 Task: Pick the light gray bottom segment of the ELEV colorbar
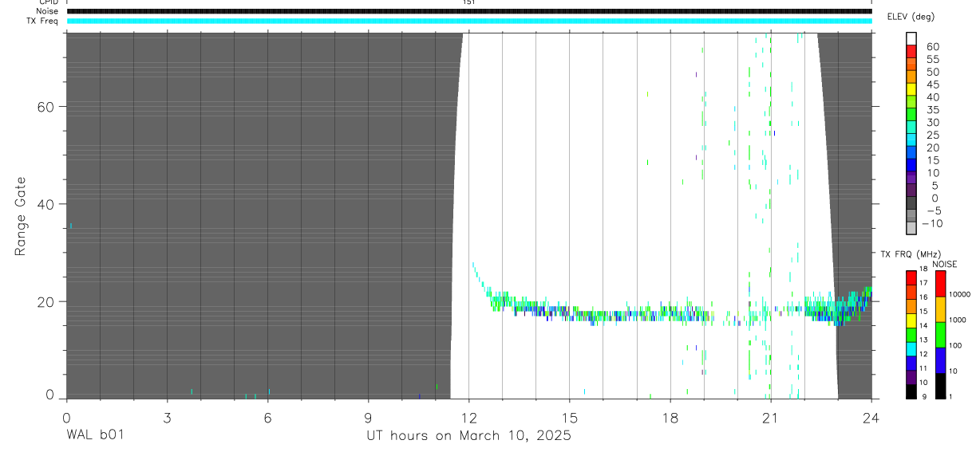pyautogui.click(x=911, y=228)
